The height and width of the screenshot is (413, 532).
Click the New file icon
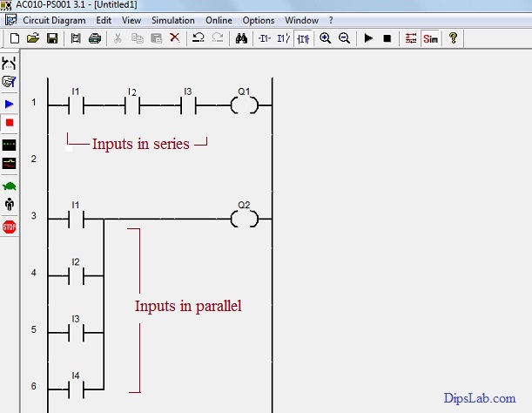pos(14,38)
